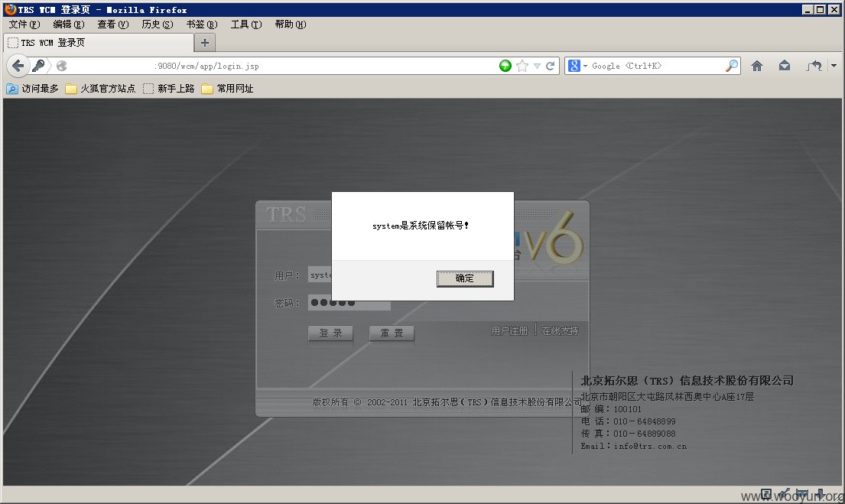Open the 在线支持 online support link

tap(560, 331)
